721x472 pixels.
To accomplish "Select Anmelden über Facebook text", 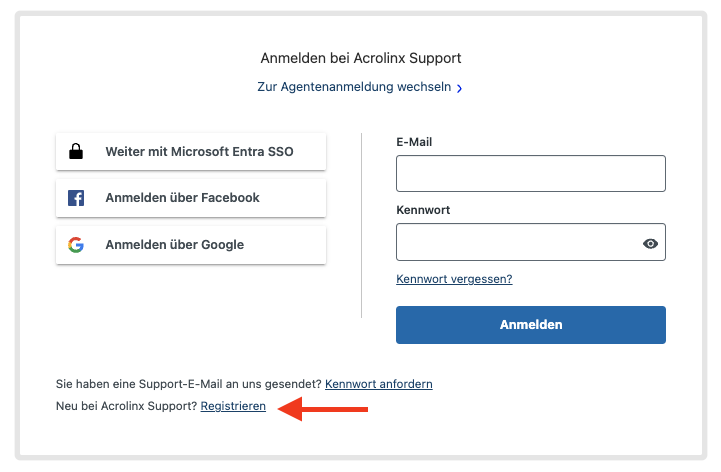I will (x=183, y=198).
